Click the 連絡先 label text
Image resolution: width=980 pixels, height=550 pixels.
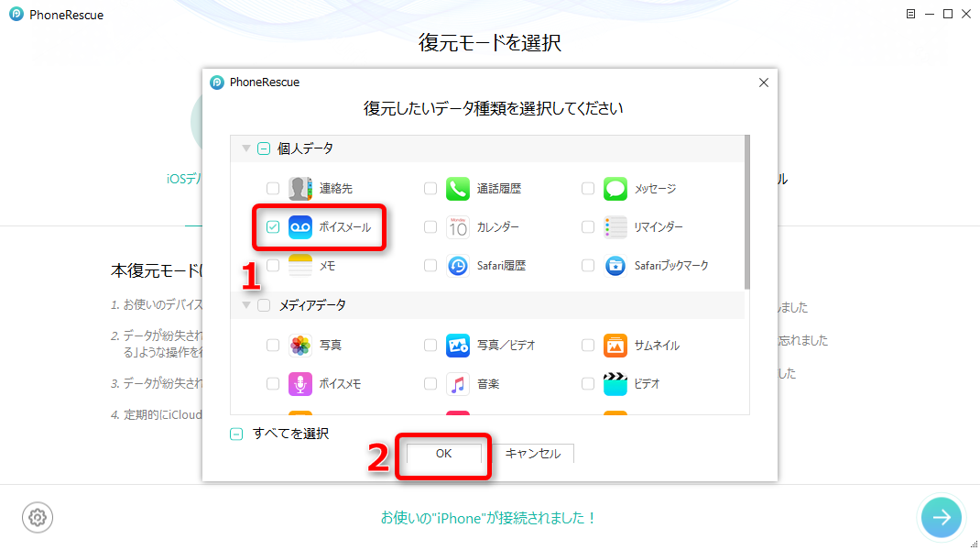[336, 188]
